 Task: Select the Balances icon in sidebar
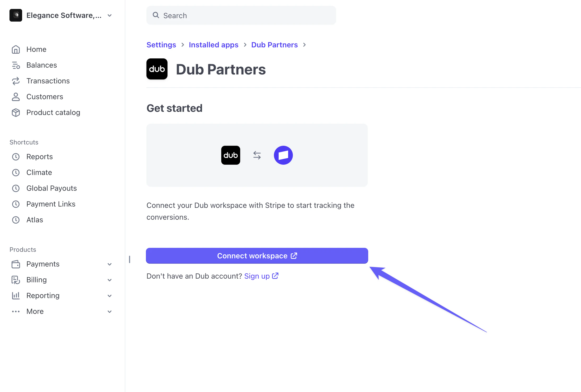tap(16, 65)
